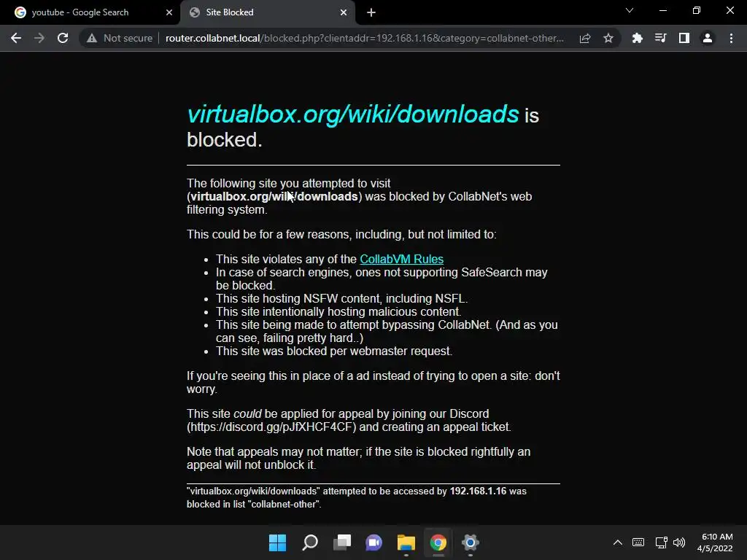Open a new tab with plus button
747x560 pixels.
click(x=371, y=12)
